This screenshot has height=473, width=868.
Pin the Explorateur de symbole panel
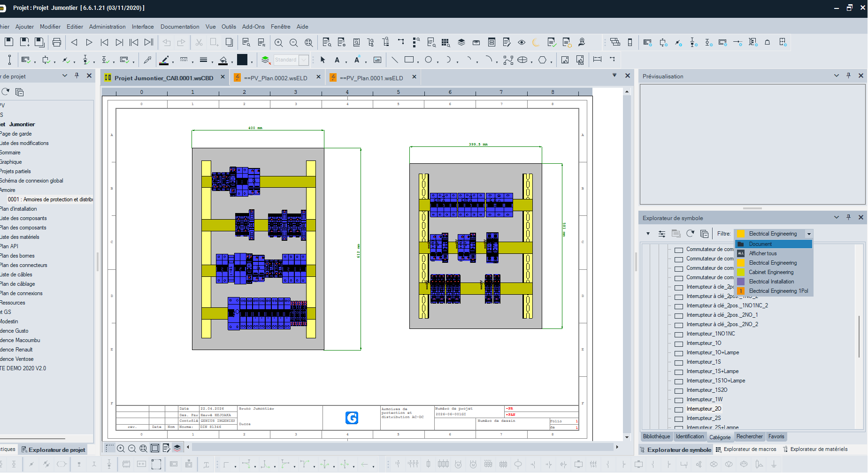(848, 217)
